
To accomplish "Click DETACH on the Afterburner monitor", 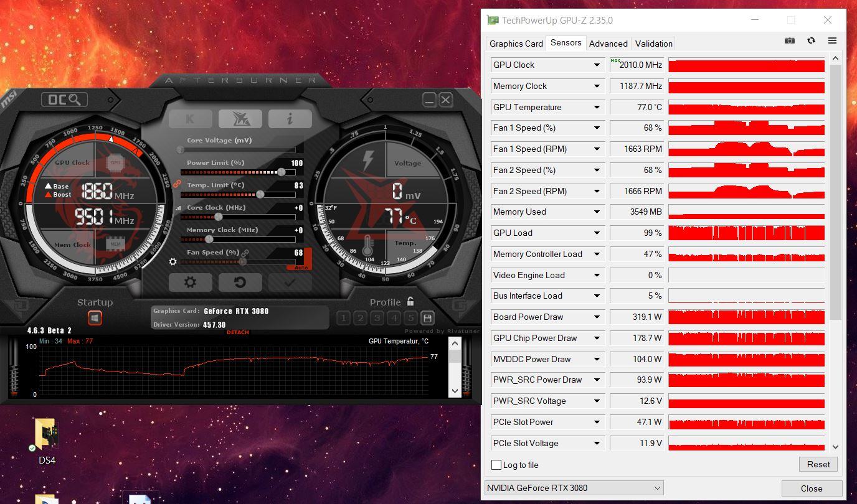I will (x=238, y=332).
